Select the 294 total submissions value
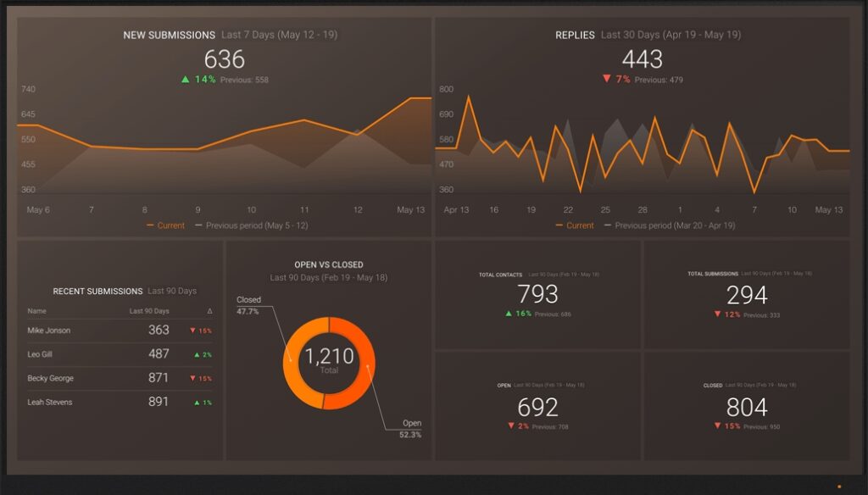 747,295
